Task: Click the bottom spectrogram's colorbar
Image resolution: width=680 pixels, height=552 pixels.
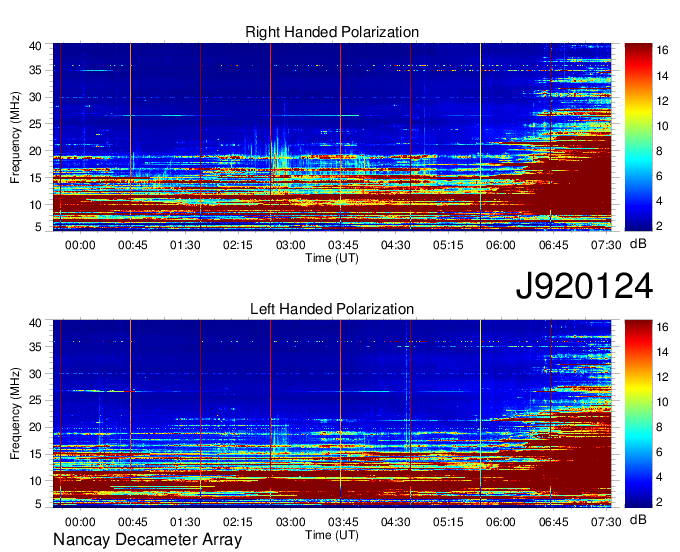Action: tap(638, 413)
